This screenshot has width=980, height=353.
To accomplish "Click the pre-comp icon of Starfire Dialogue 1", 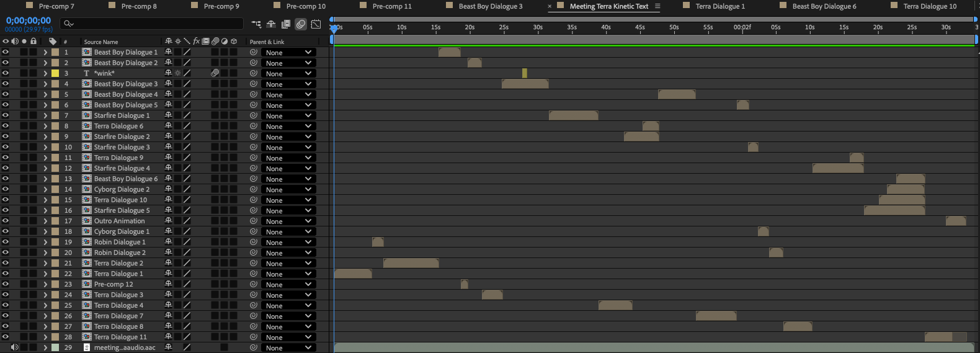I will point(87,115).
